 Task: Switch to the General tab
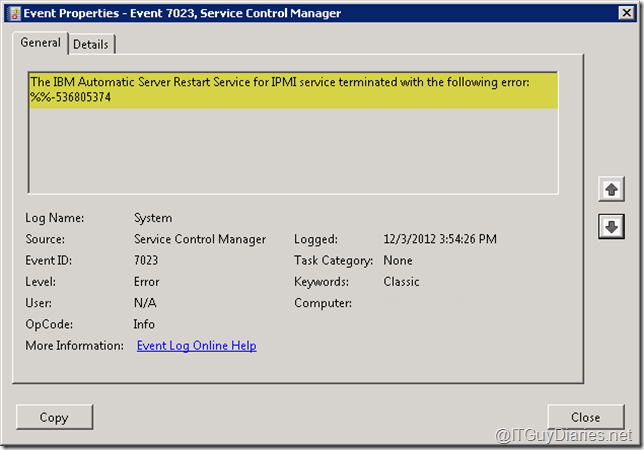coord(41,43)
